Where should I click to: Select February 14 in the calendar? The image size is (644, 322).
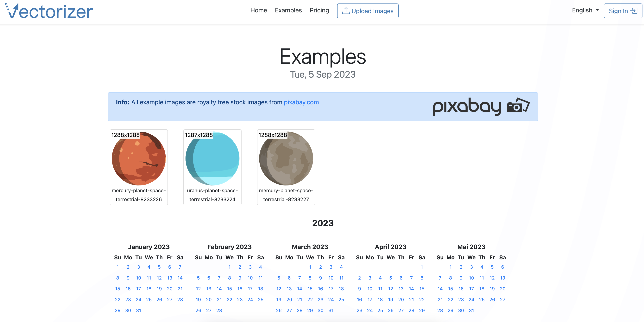pos(219,289)
